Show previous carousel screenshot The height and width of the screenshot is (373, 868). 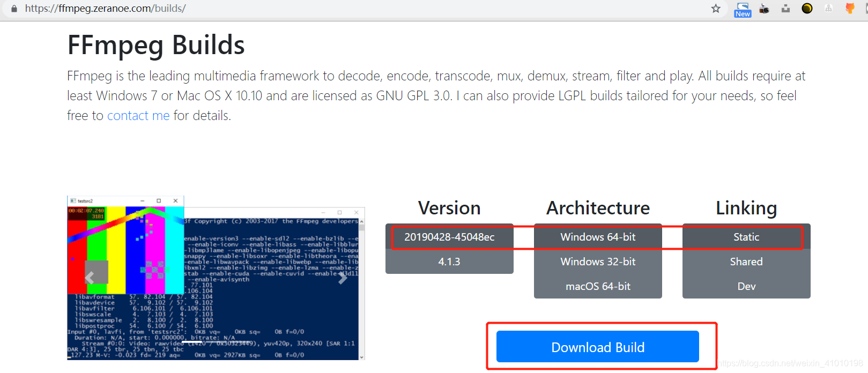pos(90,278)
